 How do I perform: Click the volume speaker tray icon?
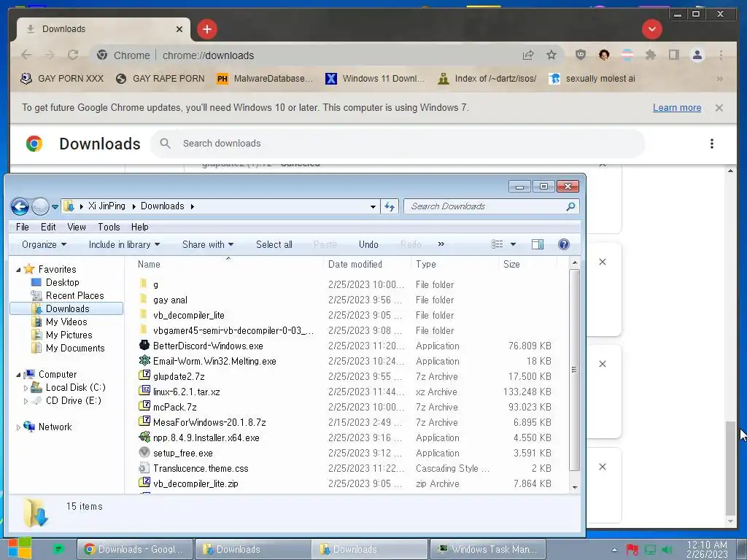click(667, 550)
